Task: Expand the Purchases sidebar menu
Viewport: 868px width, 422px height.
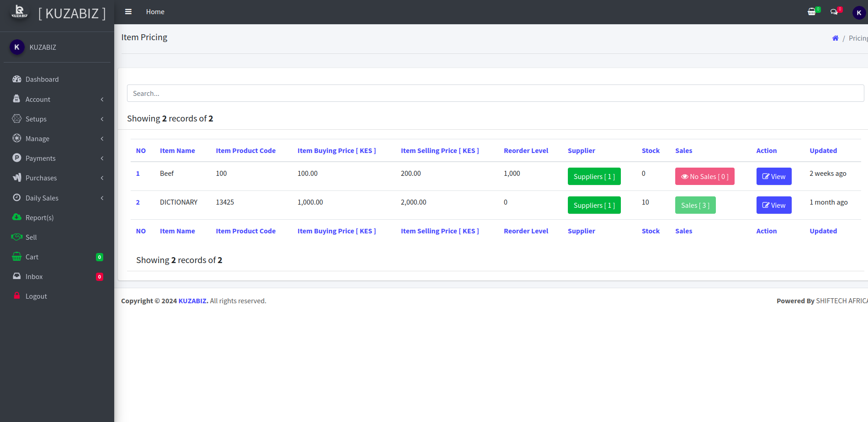Action: pyautogui.click(x=41, y=178)
